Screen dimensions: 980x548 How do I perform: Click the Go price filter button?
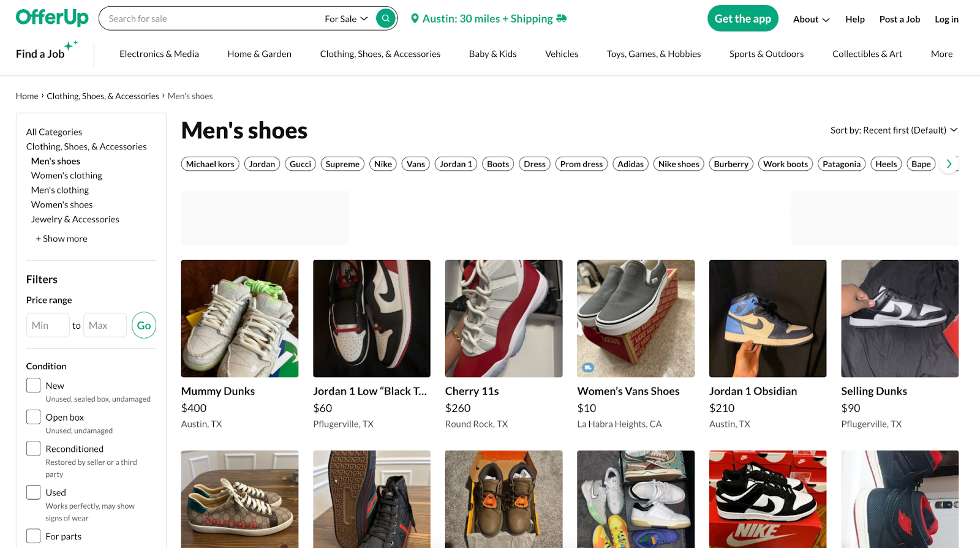(x=144, y=325)
